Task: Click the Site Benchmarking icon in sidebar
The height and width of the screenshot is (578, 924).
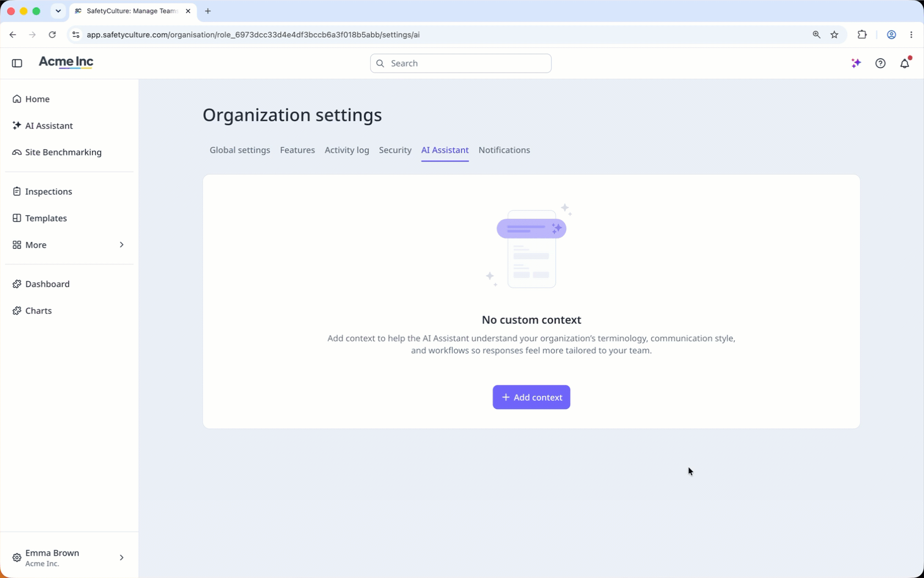Action: coord(17,152)
